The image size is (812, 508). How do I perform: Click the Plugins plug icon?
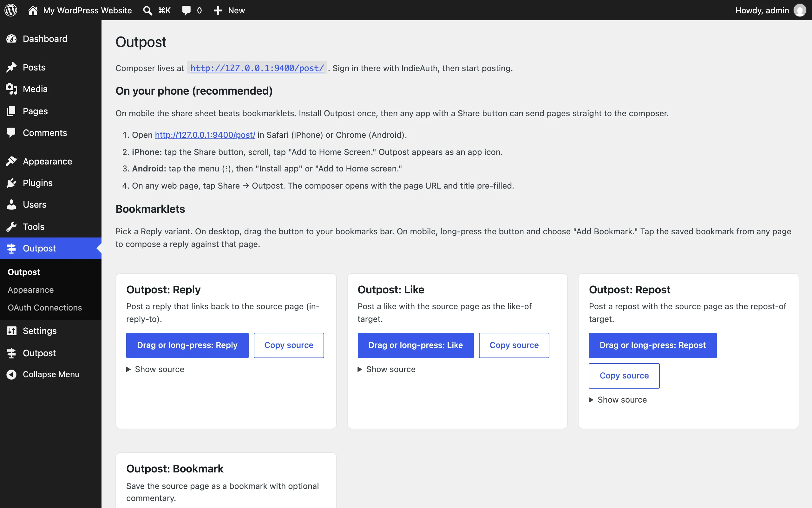pos(11,183)
